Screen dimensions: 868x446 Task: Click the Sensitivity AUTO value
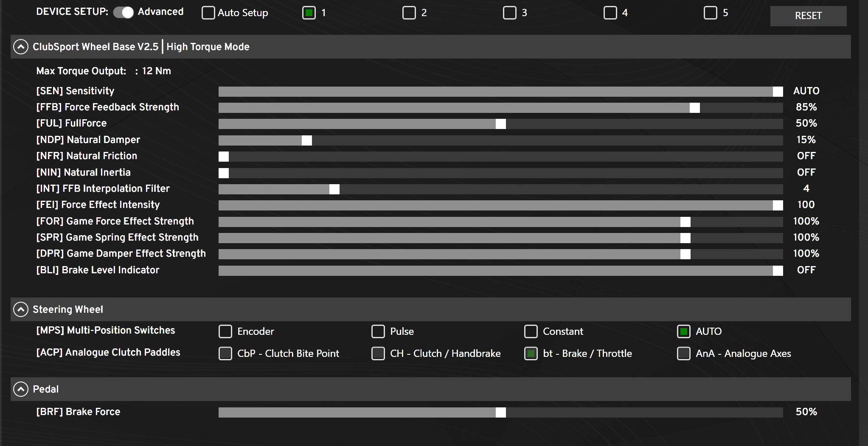pos(806,91)
